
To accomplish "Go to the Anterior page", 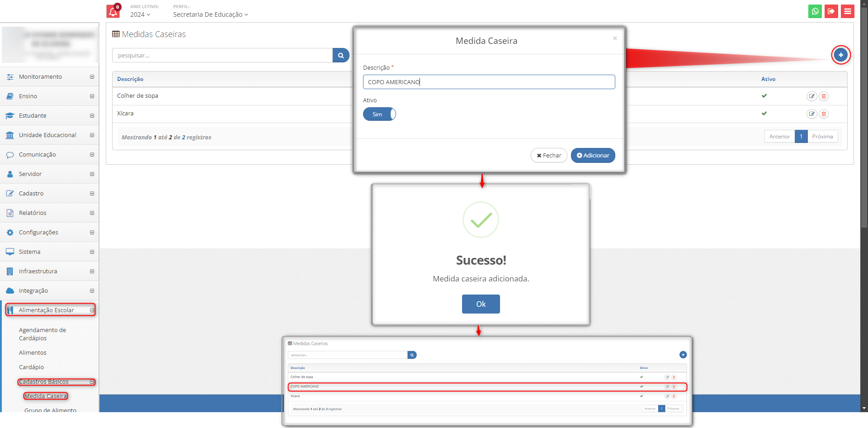I will (779, 137).
